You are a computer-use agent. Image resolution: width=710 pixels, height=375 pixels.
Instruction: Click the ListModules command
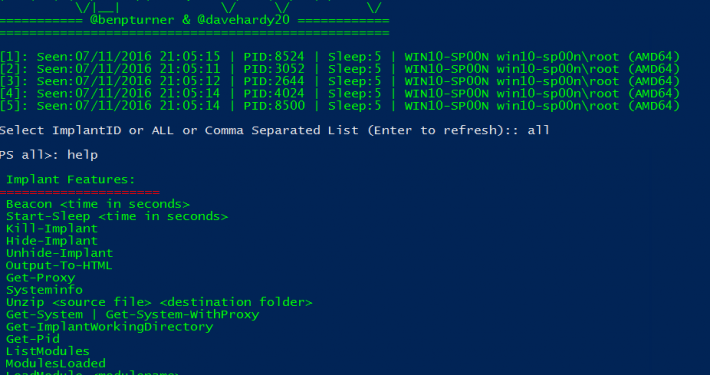pos(48,351)
